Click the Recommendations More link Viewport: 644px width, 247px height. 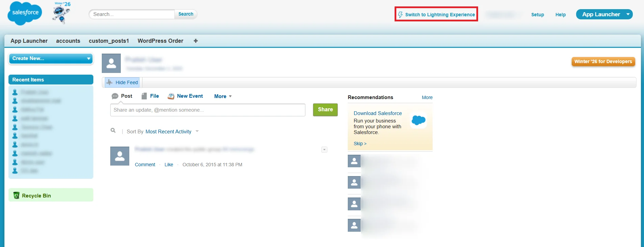427,97
